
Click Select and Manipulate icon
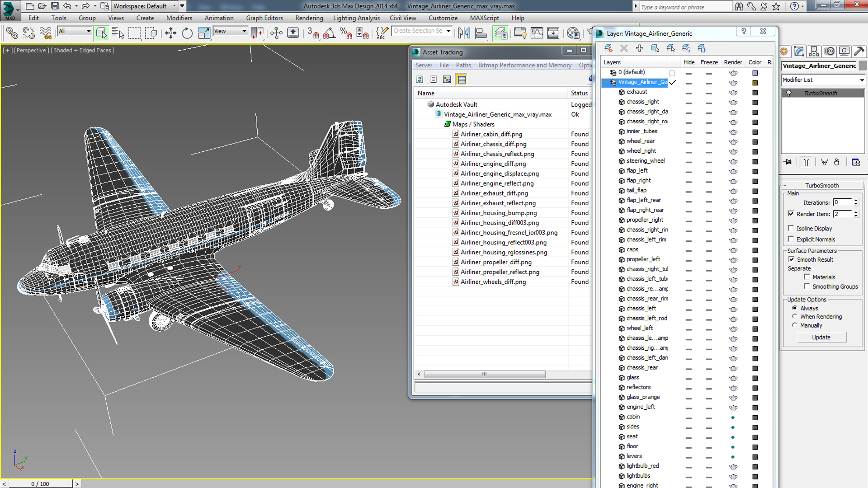pos(276,33)
